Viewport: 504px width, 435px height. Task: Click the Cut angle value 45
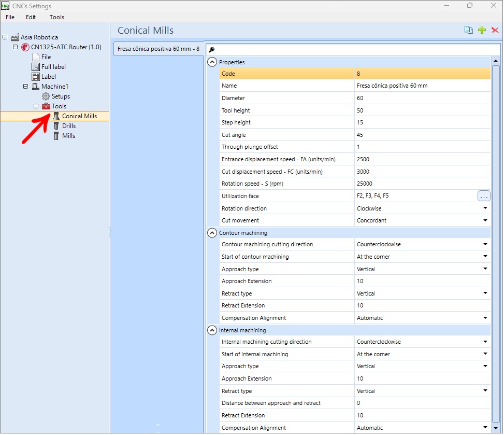click(422, 135)
